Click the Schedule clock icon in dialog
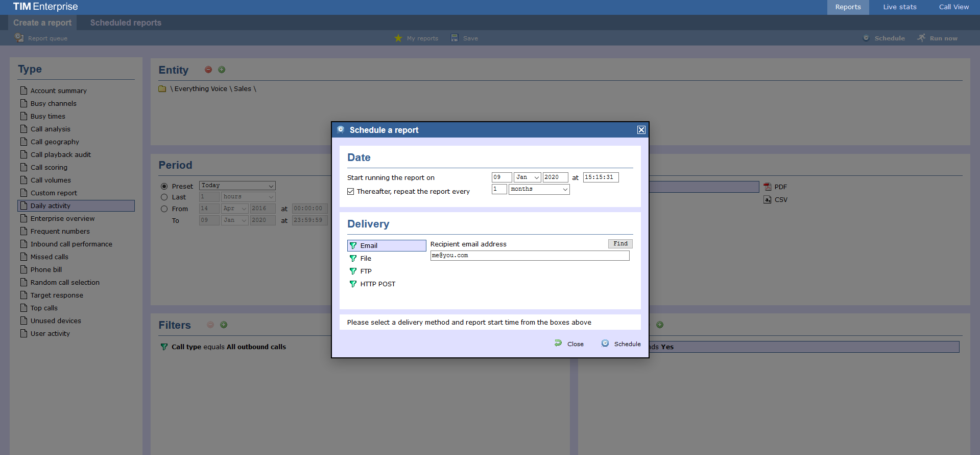This screenshot has width=980, height=455. tap(605, 343)
